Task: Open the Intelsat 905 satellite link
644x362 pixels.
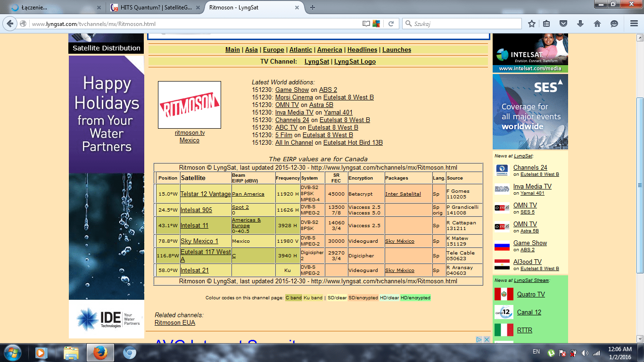Action: [196, 210]
